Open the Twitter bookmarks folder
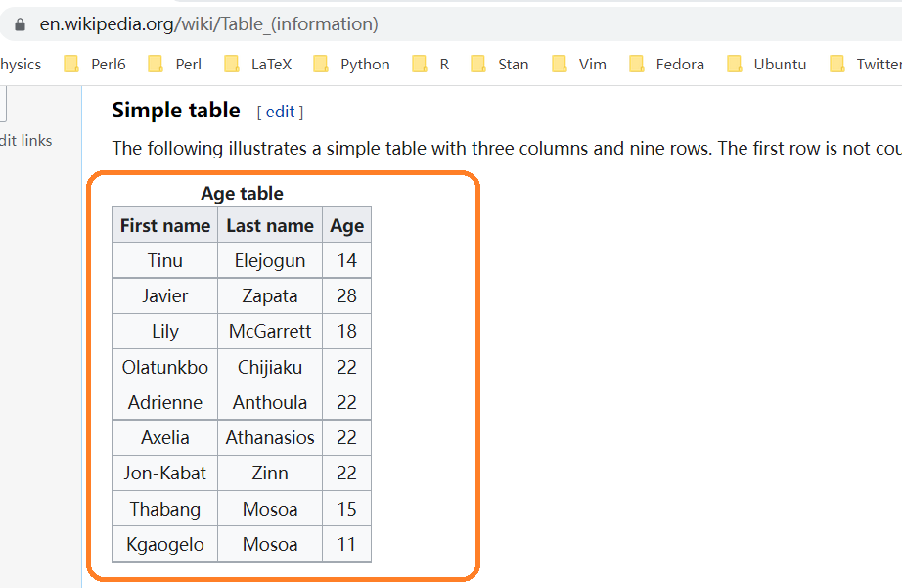The height and width of the screenshot is (588, 902). (x=866, y=65)
